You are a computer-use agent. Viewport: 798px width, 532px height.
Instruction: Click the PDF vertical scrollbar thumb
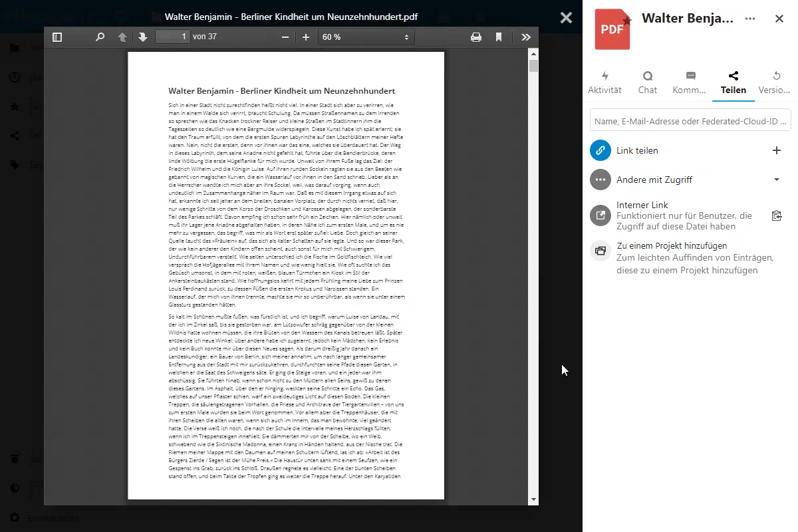point(533,66)
